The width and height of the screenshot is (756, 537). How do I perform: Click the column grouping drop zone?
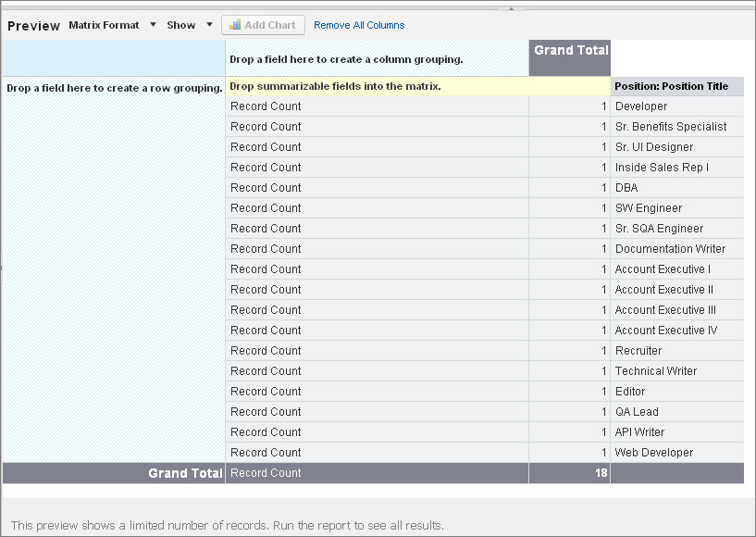point(377,58)
